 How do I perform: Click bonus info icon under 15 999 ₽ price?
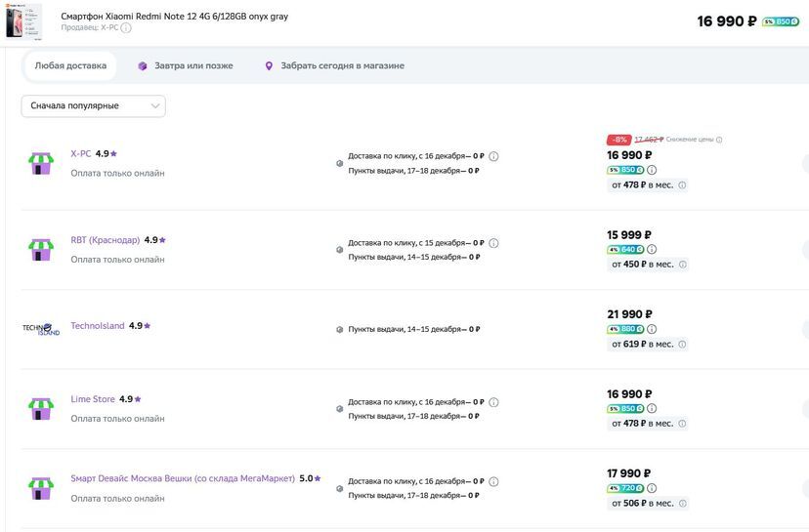(x=652, y=249)
